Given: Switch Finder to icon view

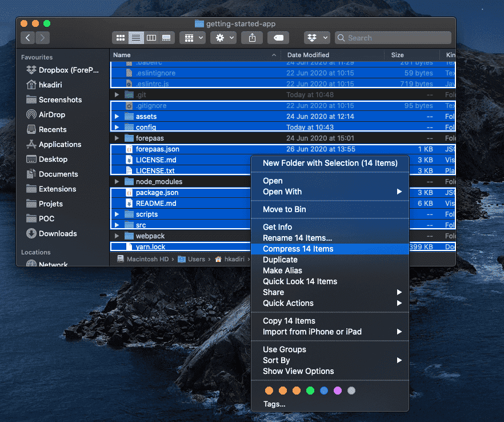Looking at the screenshot, I should [121, 38].
